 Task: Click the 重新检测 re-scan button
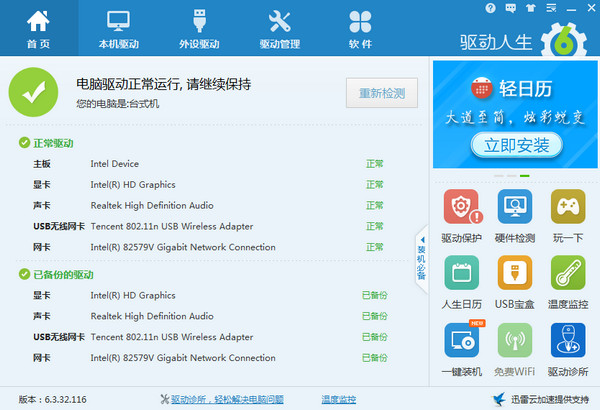point(382,93)
